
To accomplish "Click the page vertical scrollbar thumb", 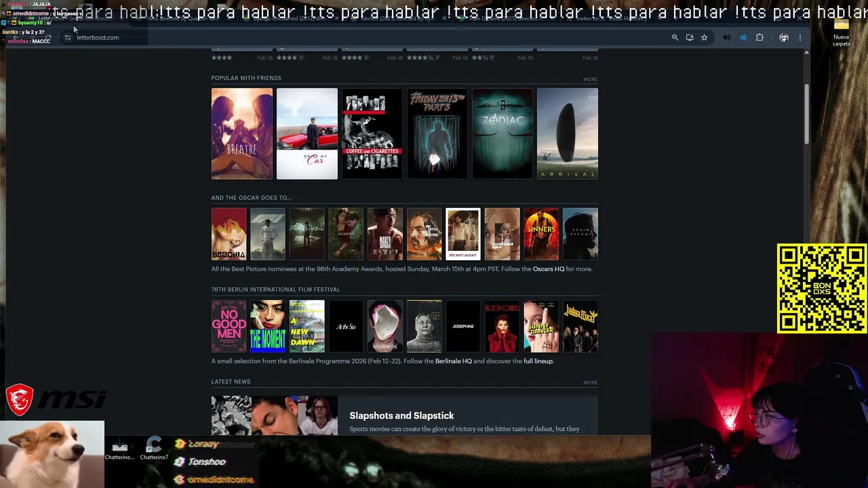I will 806,114.
